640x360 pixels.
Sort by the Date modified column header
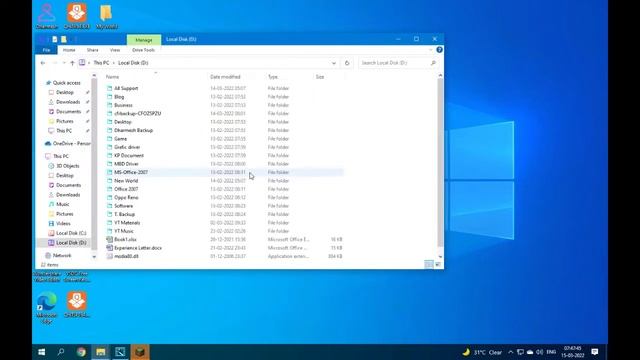(225, 77)
